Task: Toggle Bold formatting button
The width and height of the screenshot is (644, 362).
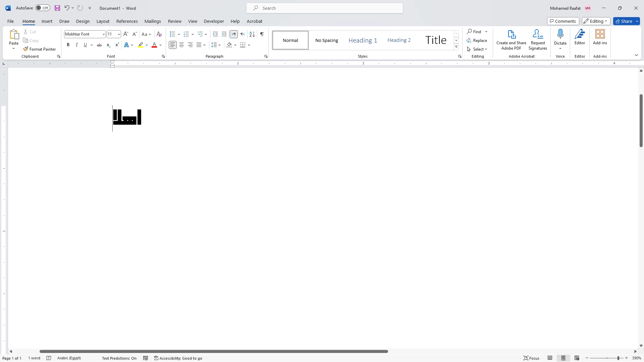Action: [x=68, y=45]
